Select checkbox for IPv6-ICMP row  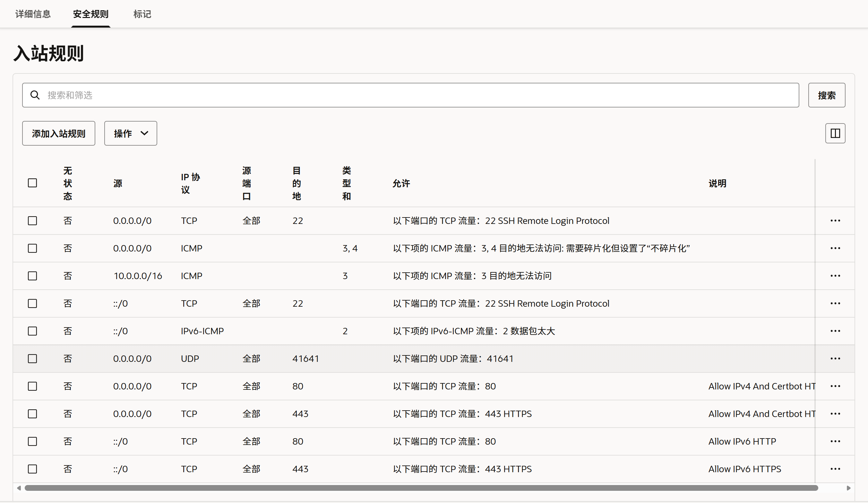pos(32,331)
